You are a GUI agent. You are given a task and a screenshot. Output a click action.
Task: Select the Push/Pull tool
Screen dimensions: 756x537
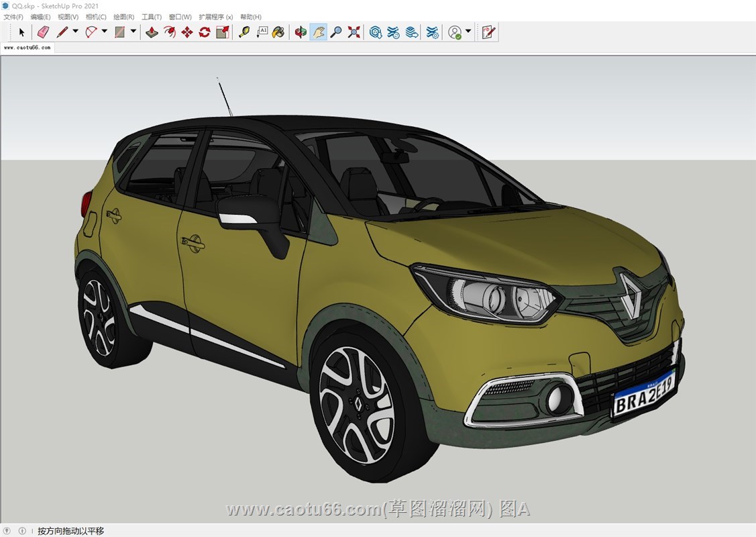pyautogui.click(x=152, y=32)
